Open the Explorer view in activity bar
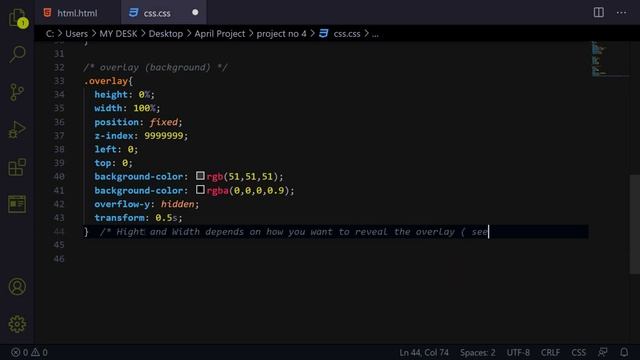The height and width of the screenshot is (360, 640). [x=17, y=18]
